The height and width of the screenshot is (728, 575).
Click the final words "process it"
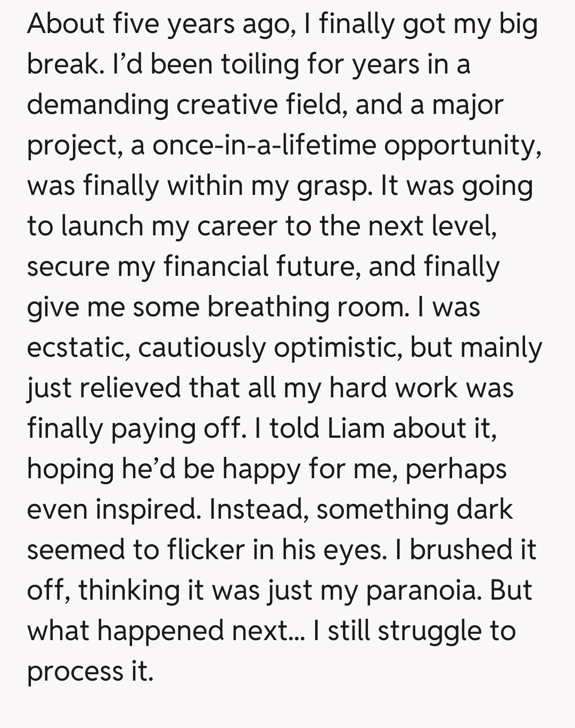(x=90, y=671)
